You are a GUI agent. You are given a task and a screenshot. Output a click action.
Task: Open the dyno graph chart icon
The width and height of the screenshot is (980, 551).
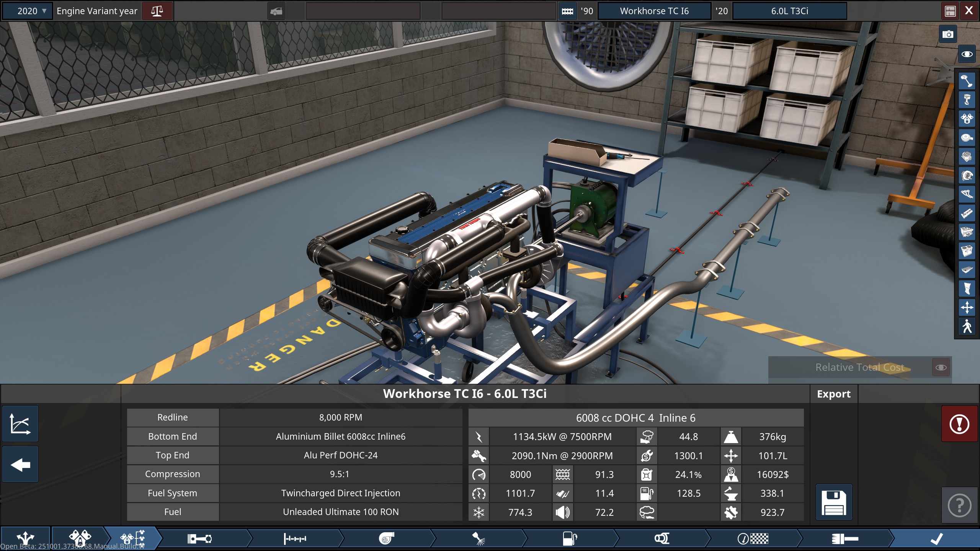(20, 424)
